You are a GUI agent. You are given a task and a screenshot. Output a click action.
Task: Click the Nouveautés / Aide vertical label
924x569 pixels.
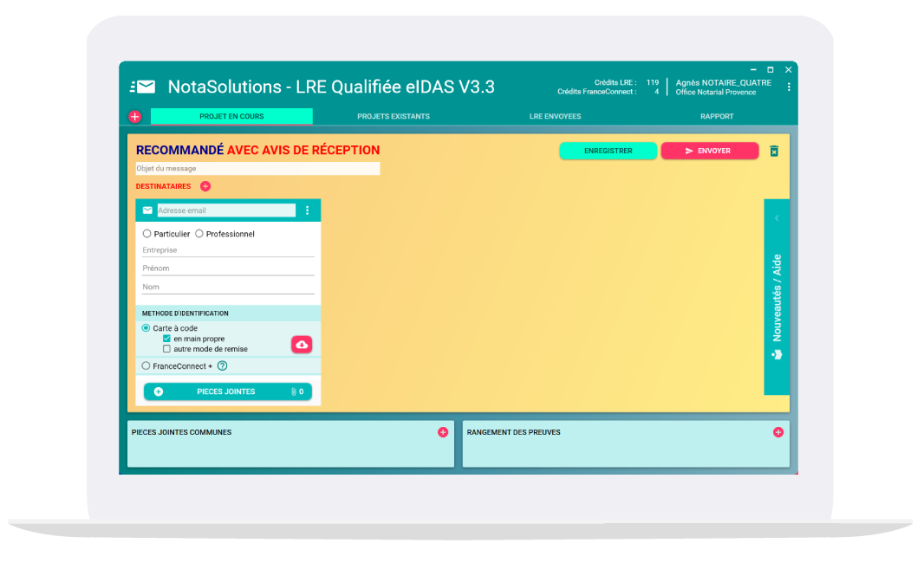(777, 297)
